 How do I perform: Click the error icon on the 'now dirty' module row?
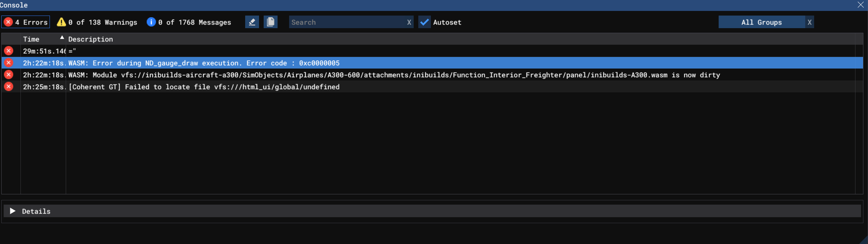pyautogui.click(x=9, y=74)
